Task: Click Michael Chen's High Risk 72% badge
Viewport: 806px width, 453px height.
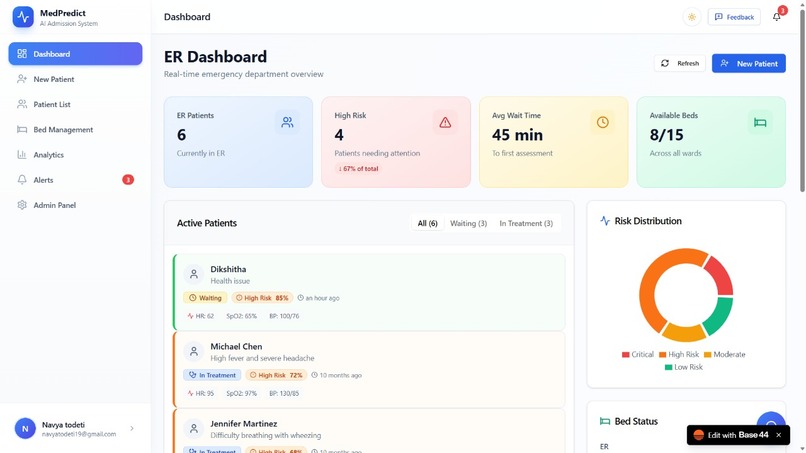Action: point(276,375)
